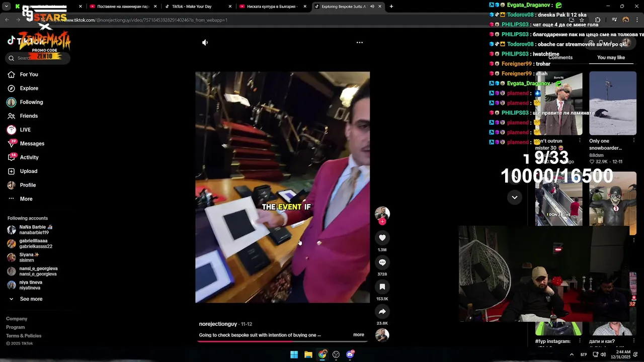
Task: Expand the Program footer section
Action: pos(15,327)
